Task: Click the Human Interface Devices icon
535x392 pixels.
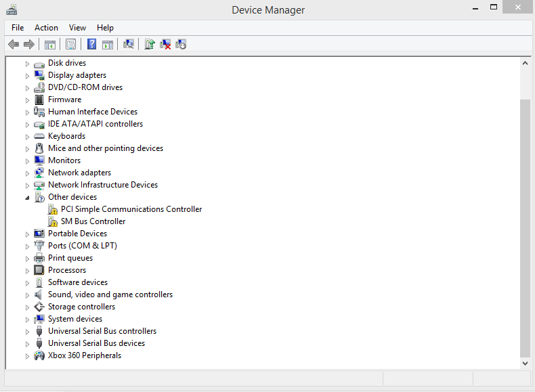Action: point(39,112)
